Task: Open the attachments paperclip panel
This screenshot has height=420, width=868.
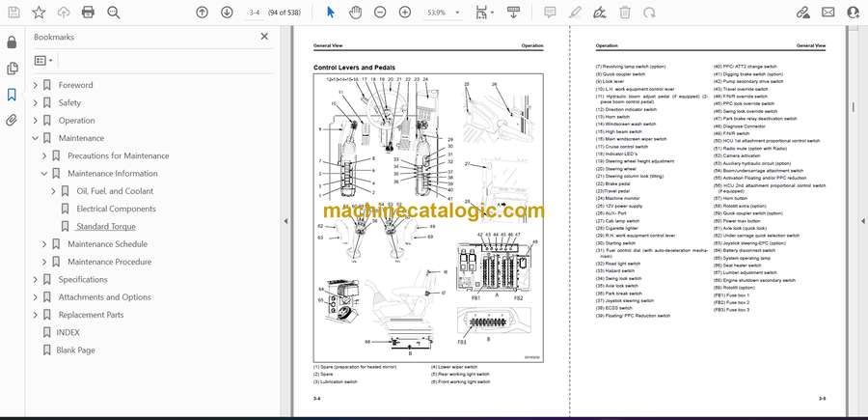Action: pyautogui.click(x=12, y=121)
